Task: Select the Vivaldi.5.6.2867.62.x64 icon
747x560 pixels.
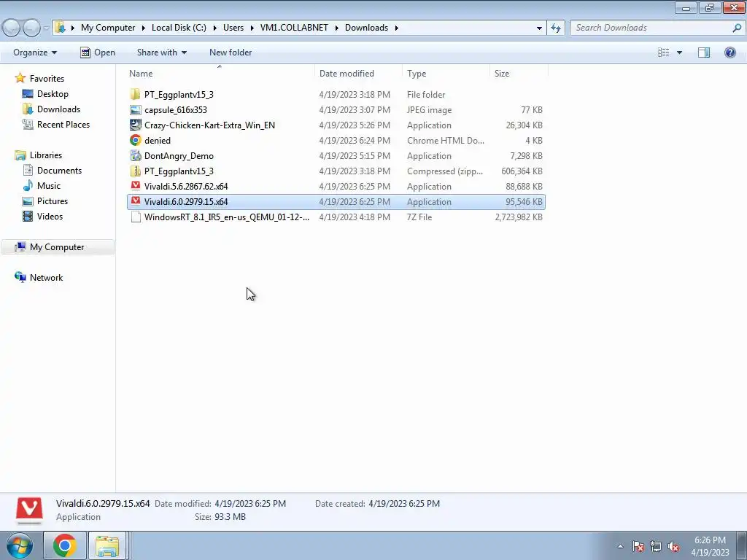Action: tap(135, 186)
